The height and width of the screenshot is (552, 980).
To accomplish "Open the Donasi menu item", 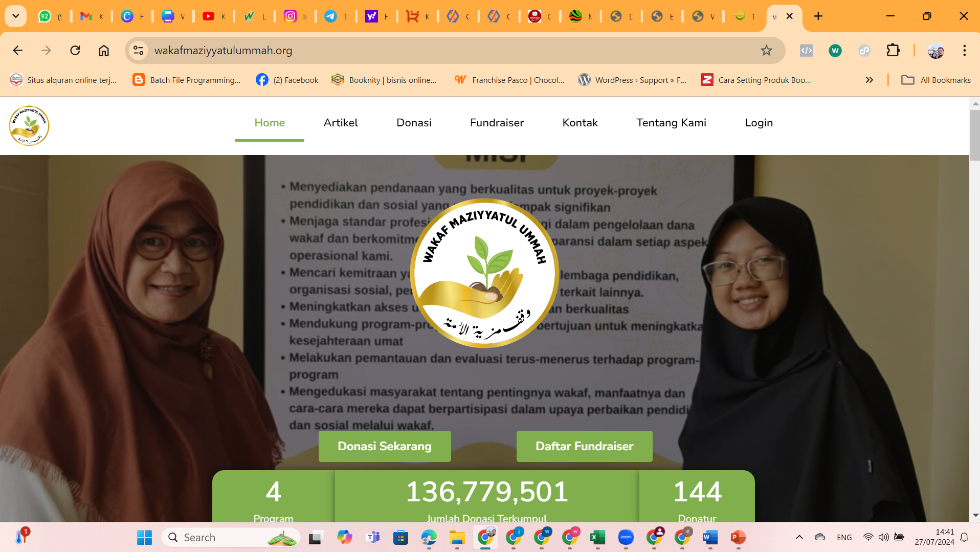I will [414, 123].
